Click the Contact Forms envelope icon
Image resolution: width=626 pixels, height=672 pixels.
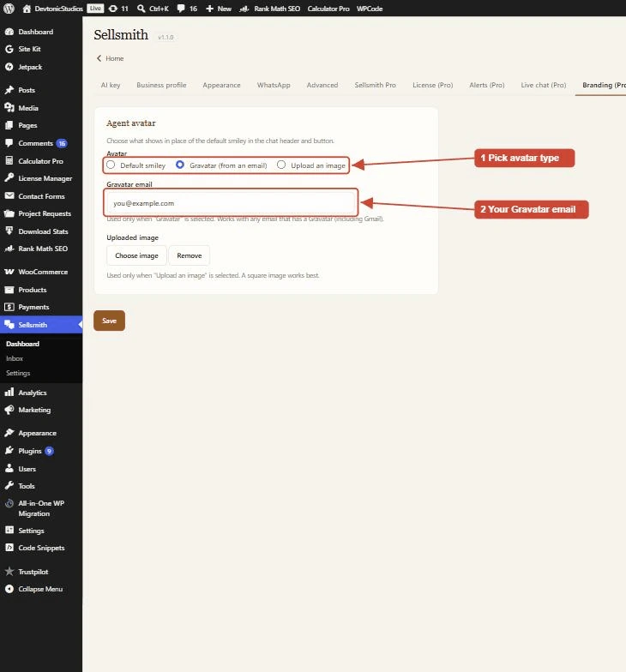tap(9, 195)
